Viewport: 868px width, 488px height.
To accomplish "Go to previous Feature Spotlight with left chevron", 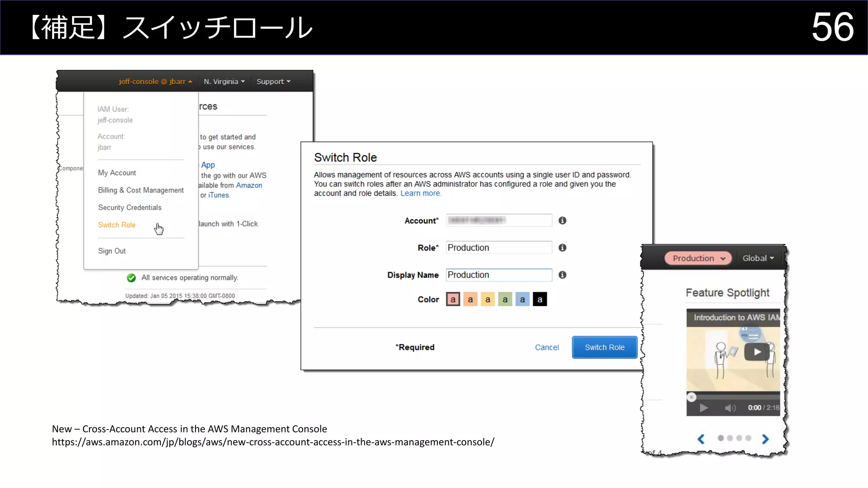I will pyautogui.click(x=701, y=439).
